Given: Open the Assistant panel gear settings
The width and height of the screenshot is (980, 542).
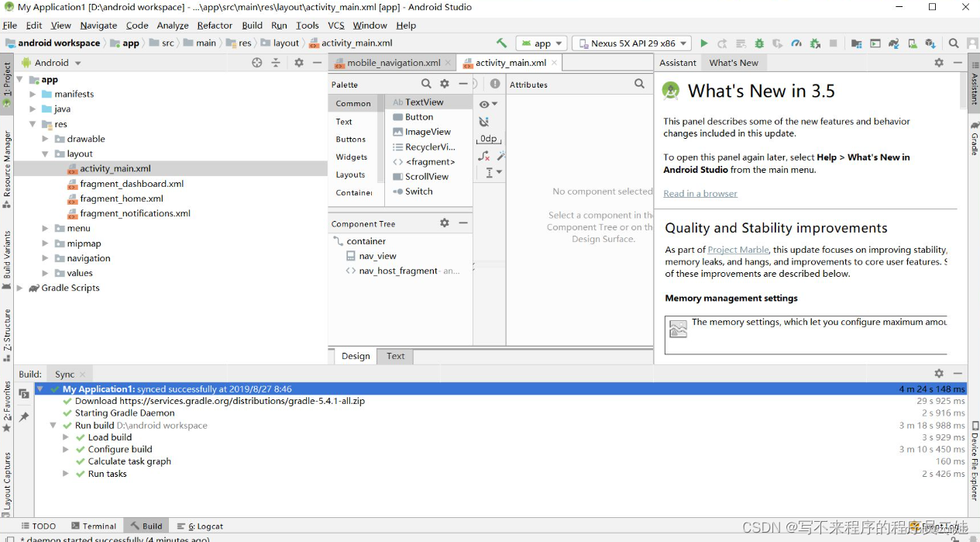Looking at the screenshot, I should pyautogui.click(x=939, y=63).
